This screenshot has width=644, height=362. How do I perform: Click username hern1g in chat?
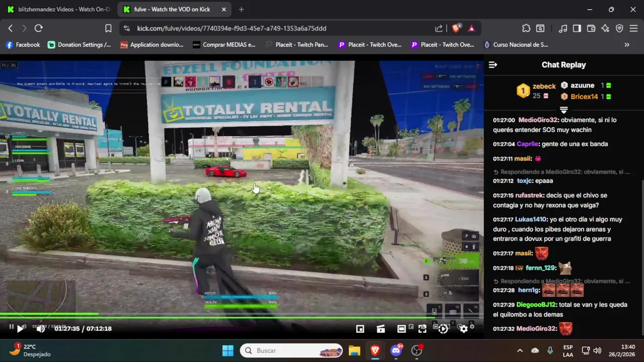[x=529, y=291]
